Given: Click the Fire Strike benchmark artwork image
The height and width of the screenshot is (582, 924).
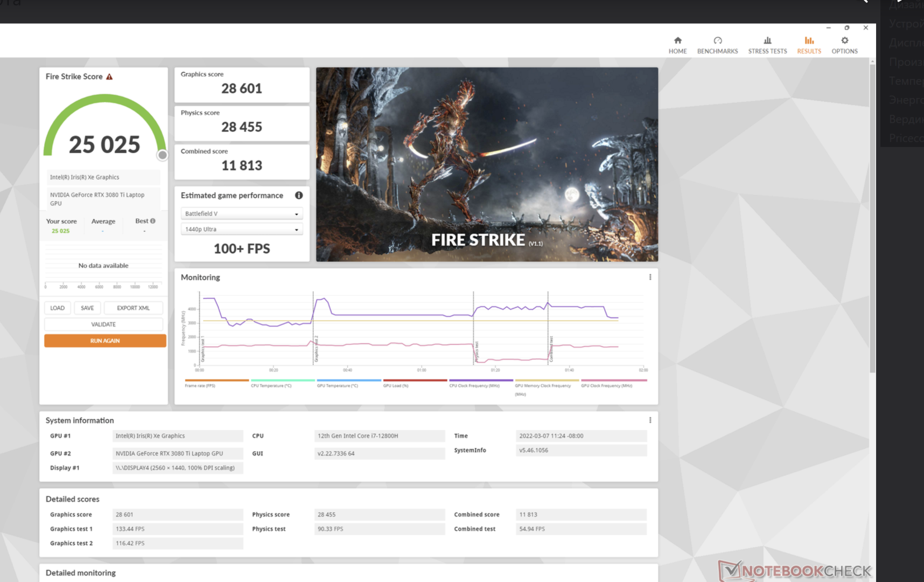Looking at the screenshot, I should [487, 164].
